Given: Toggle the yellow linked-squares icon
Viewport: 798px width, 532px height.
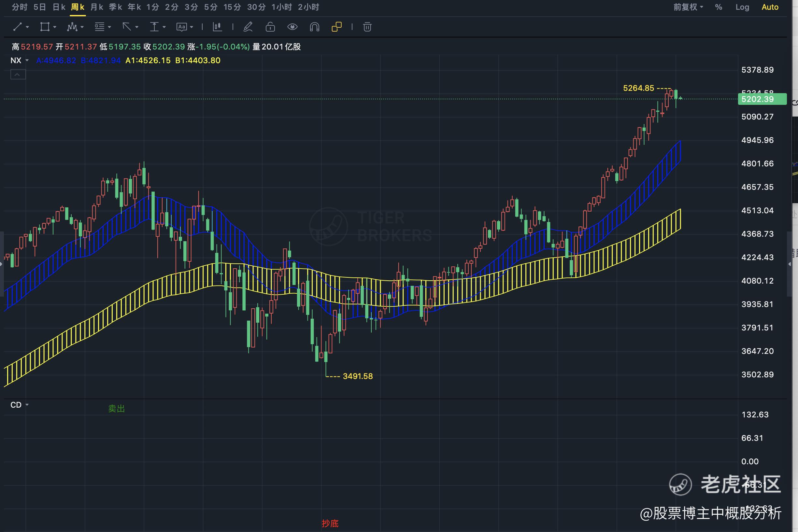Looking at the screenshot, I should (x=336, y=27).
